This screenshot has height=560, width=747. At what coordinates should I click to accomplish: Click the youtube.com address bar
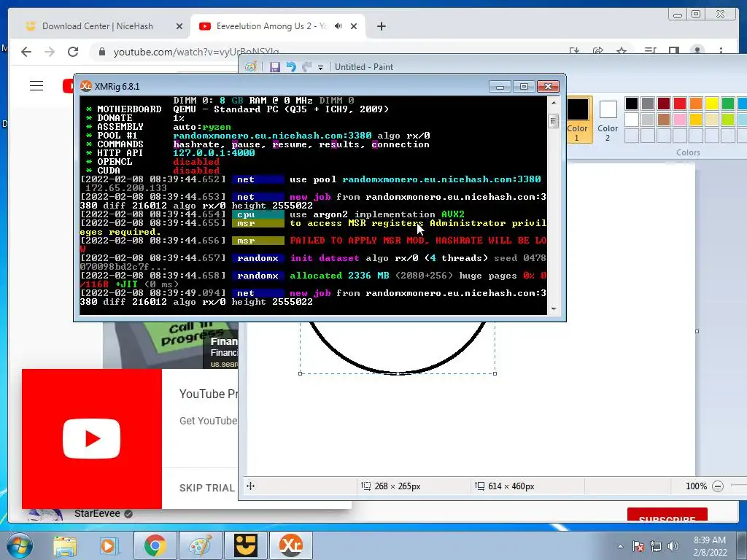[196, 52]
